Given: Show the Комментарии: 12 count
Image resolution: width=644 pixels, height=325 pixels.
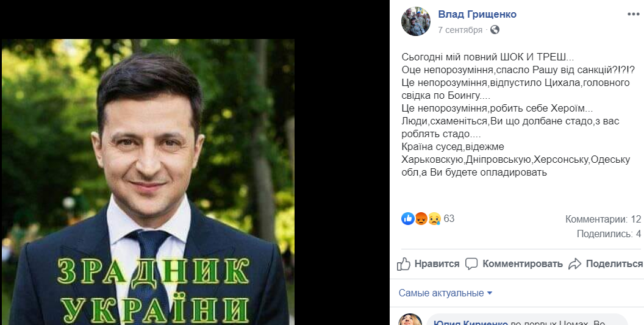Looking at the screenshot, I should (603, 219).
